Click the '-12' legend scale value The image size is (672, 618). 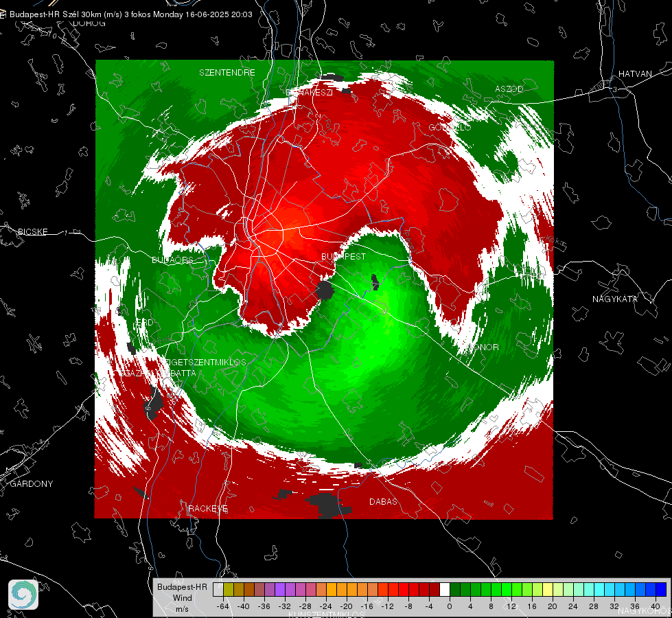point(388,606)
